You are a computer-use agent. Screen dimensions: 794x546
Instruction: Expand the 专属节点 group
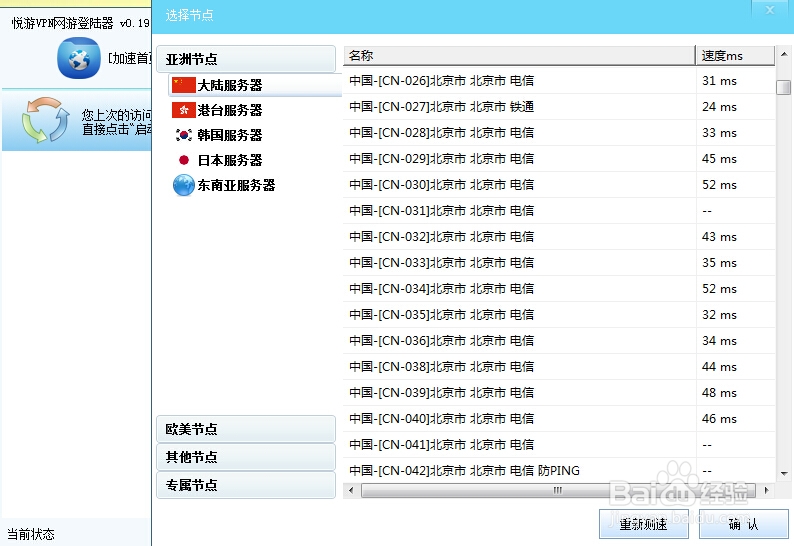point(246,485)
